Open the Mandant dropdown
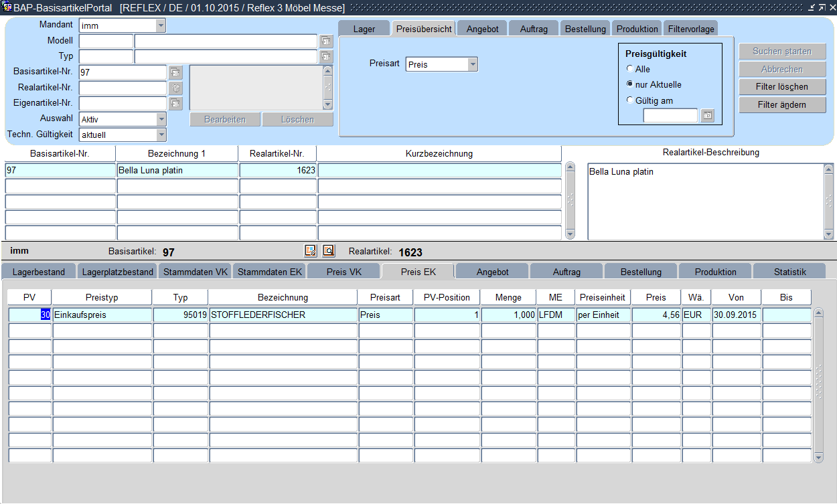Image resolution: width=837 pixels, height=504 pixels. (161, 25)
